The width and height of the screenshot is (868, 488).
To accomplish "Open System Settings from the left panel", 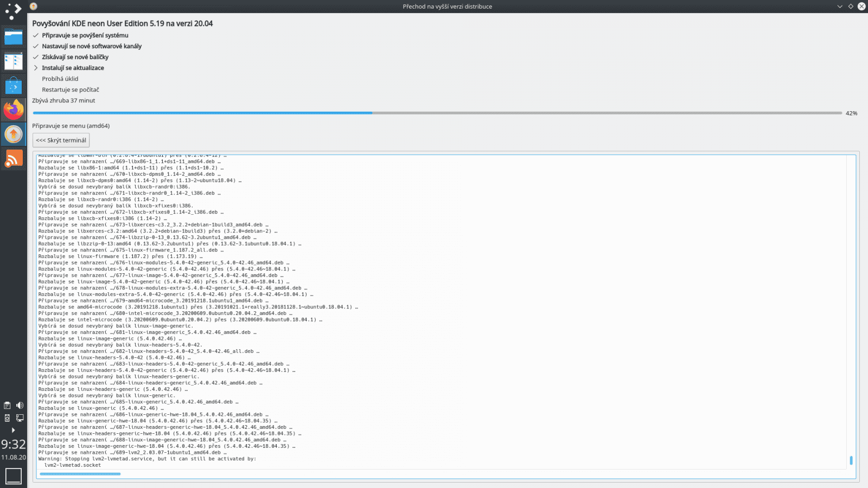I will [13, 60].
